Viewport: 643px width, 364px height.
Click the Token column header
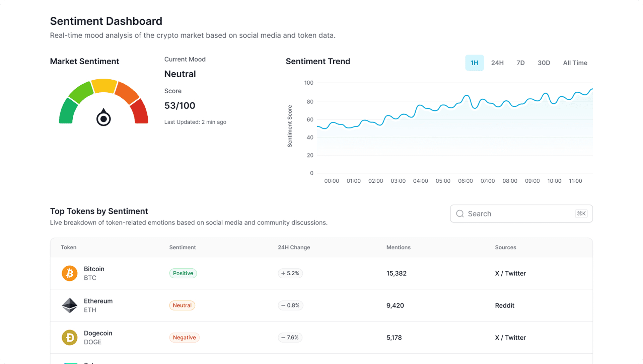(69, 248)
